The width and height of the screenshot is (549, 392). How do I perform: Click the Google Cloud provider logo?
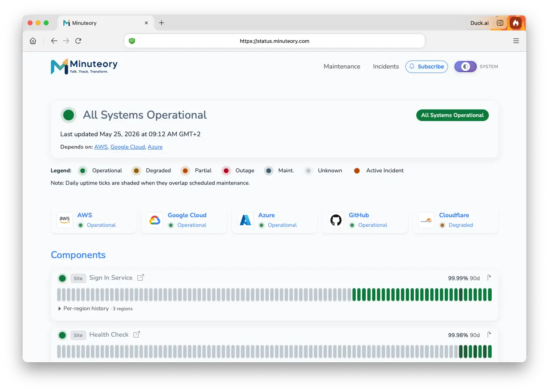[x=155, y=220]
